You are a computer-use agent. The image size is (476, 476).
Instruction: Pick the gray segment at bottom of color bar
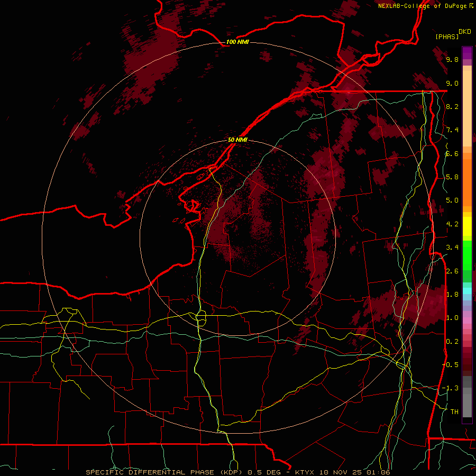[467, 404]
